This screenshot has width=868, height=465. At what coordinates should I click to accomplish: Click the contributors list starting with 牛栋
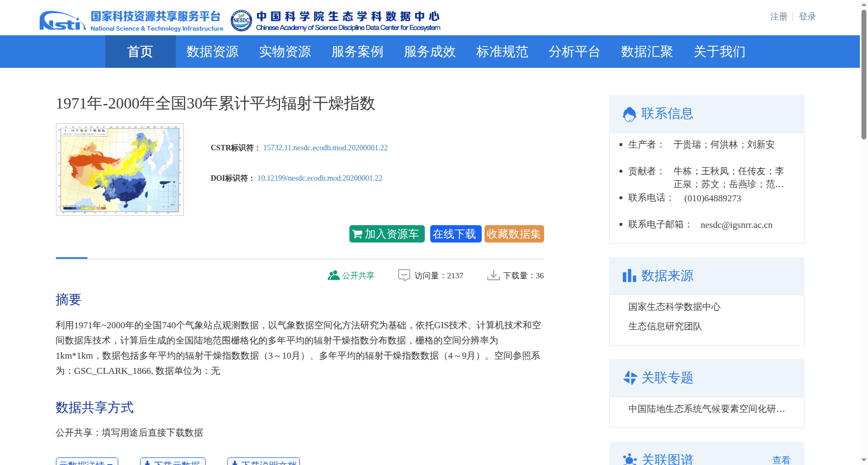point(729,178)
